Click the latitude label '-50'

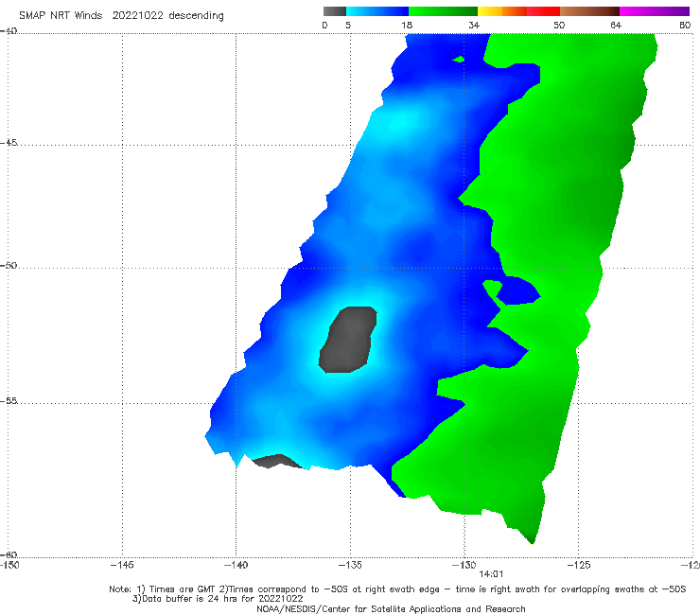point(9,265)
